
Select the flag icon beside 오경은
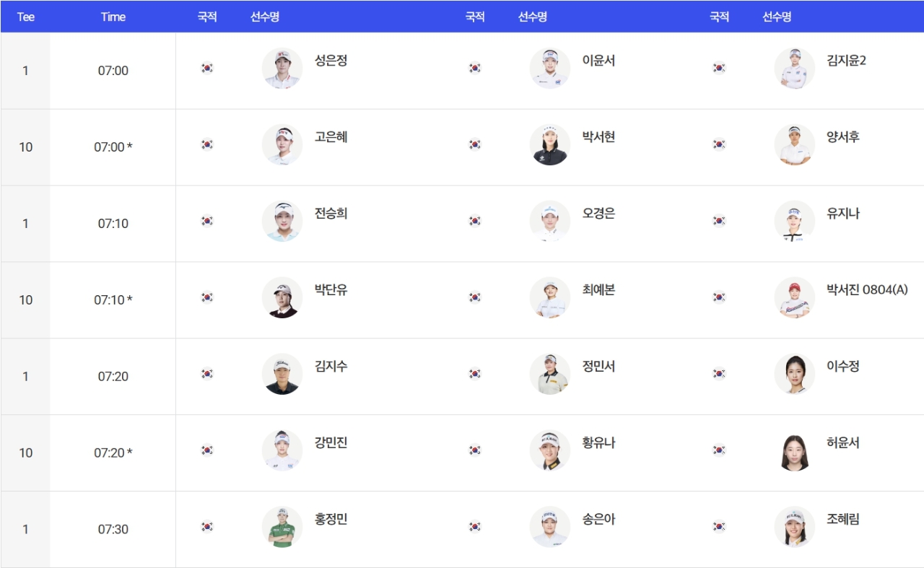click(x=475, y=221)
